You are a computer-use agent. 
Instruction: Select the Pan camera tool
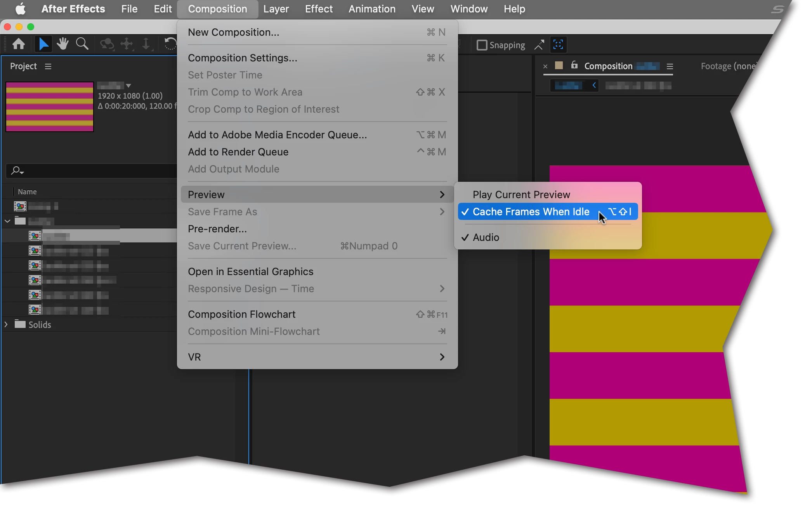[127, 44]
